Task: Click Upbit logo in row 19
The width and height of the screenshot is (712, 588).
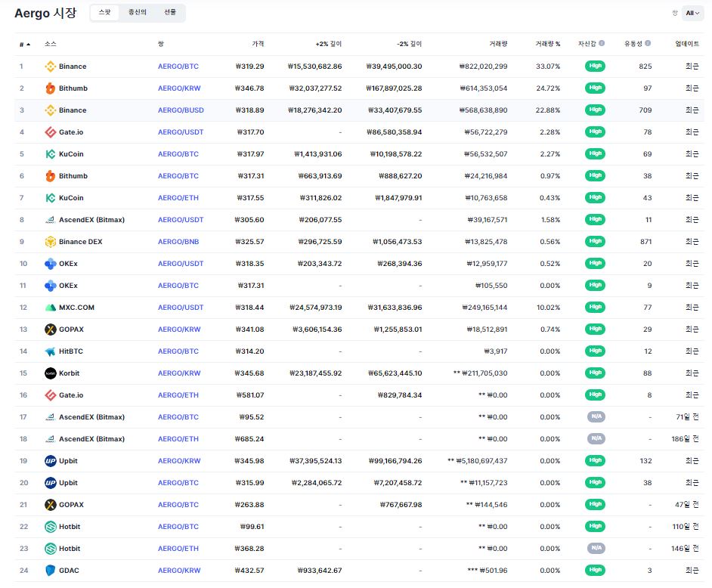Action: 51,461
